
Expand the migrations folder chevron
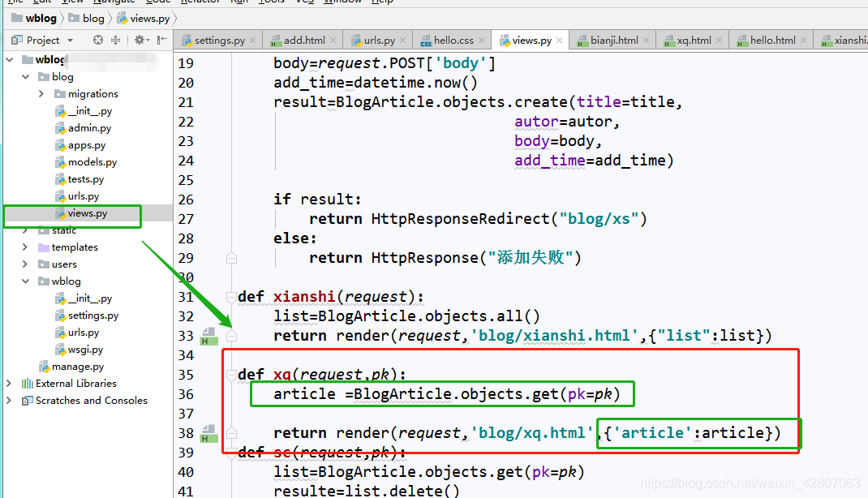click(41, 94)
